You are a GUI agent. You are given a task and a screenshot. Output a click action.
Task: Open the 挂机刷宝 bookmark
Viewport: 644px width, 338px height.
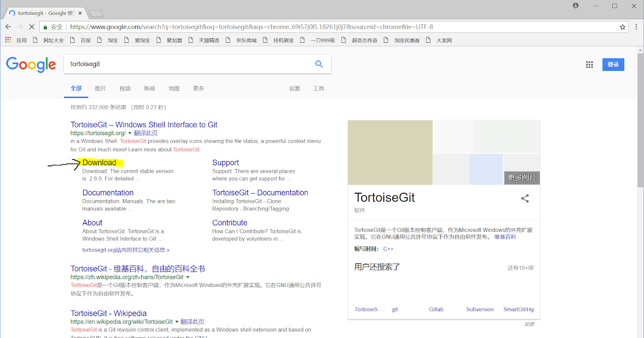click(x=278, y=40)
